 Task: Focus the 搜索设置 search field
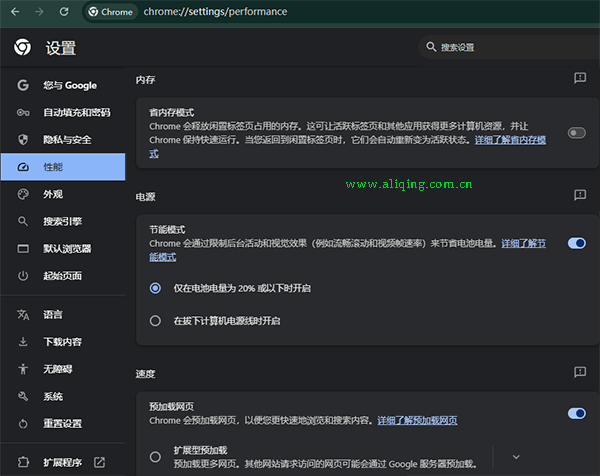509,47
